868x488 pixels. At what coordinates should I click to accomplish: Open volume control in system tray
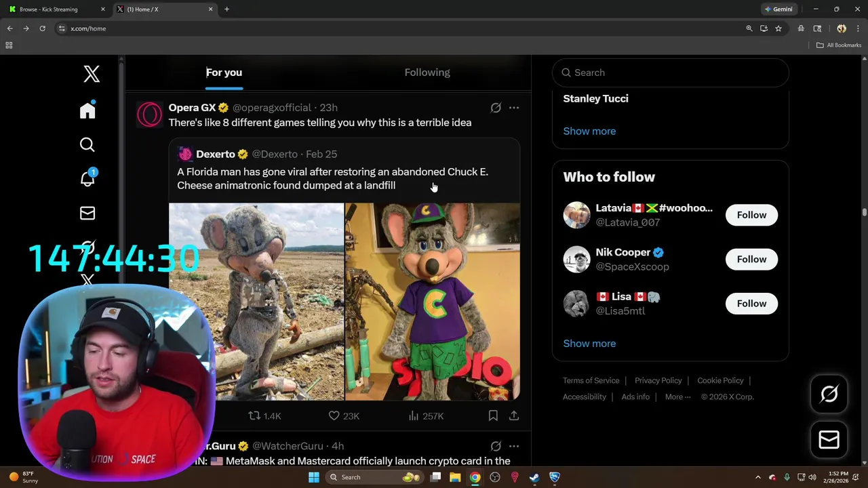(814, 477)
